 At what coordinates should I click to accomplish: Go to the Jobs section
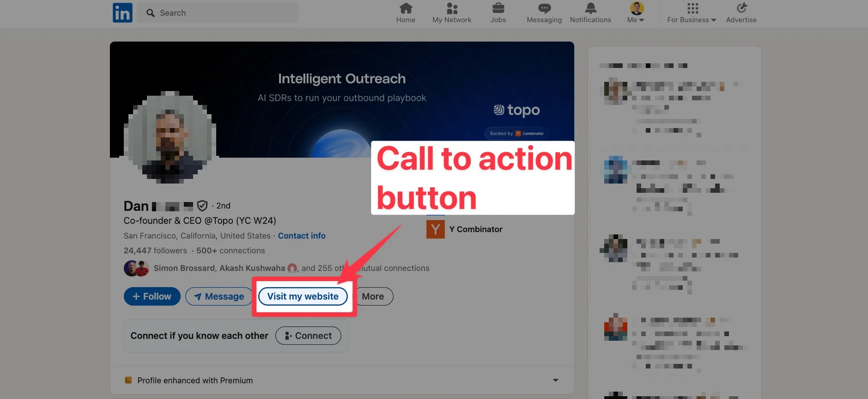tap(498, 13)
